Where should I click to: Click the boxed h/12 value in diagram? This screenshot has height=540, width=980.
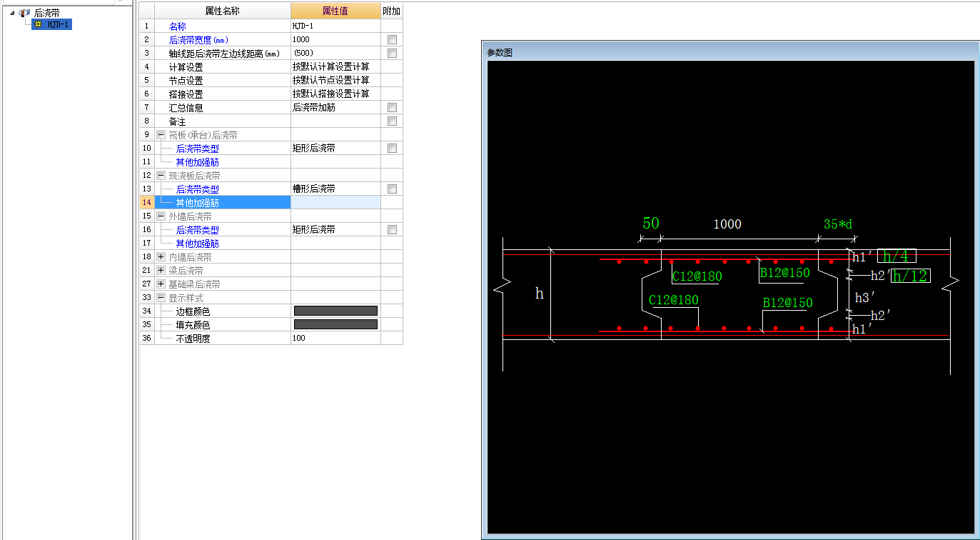click(911, 276)
